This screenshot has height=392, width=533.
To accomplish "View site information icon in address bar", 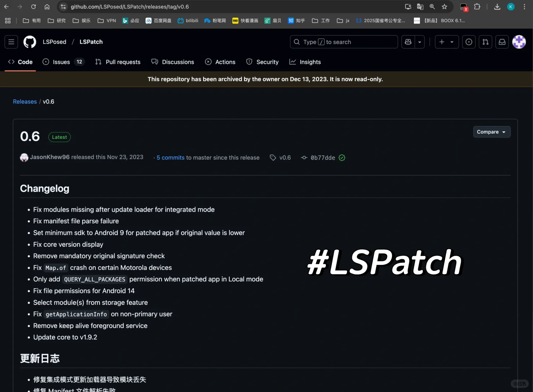I will tap(63, 7).
